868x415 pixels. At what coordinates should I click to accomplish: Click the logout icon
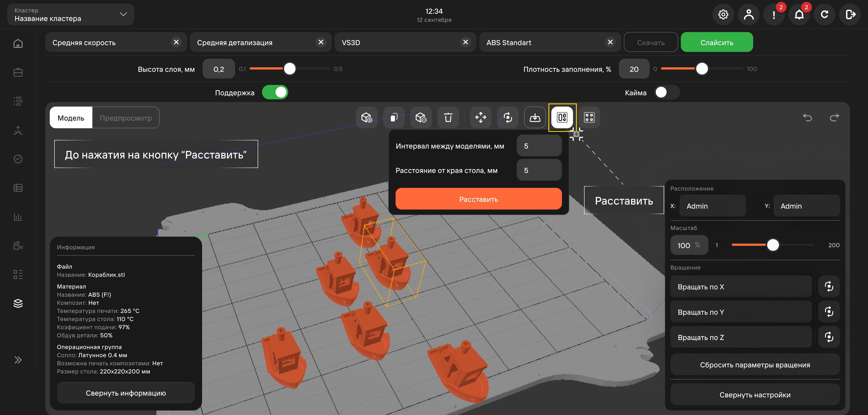click(850, 14)
